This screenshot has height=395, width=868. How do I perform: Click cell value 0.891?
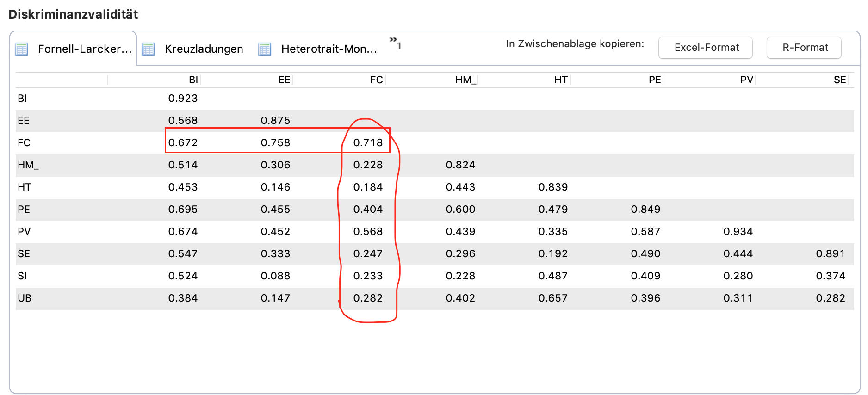tap(831, 254)
